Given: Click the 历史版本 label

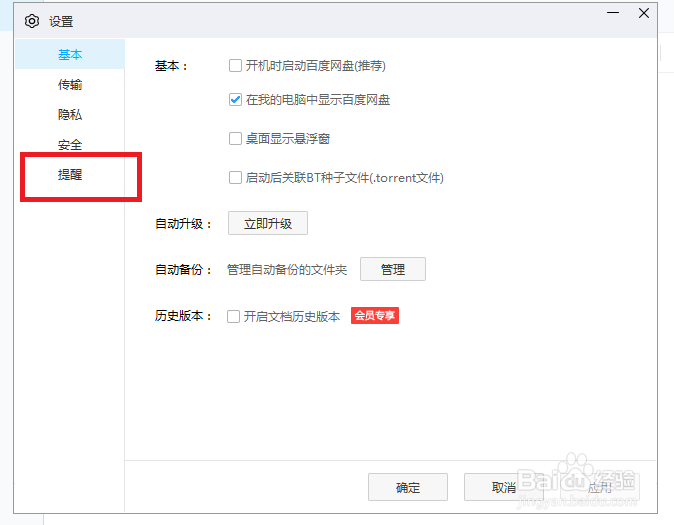Looking at the screenshot, I should coord(184,316).
